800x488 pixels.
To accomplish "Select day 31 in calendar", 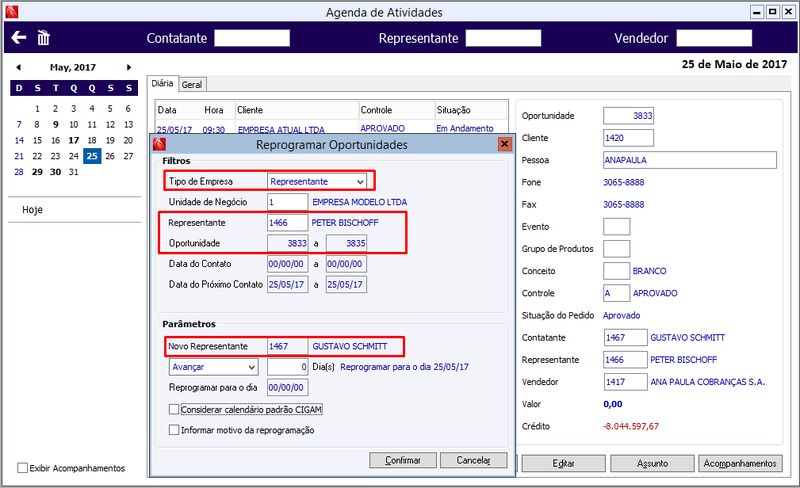I will point(73,172).
